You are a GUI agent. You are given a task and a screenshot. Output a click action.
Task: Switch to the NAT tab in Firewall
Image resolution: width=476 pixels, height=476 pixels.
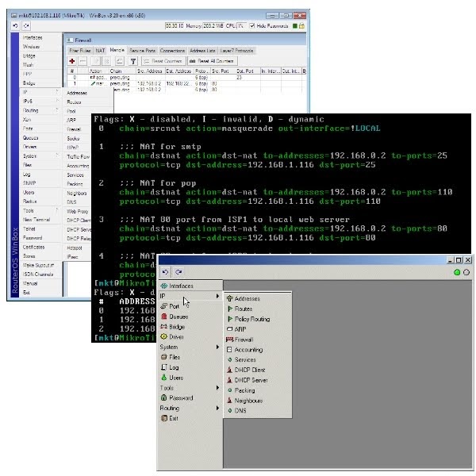pos(100,51)
